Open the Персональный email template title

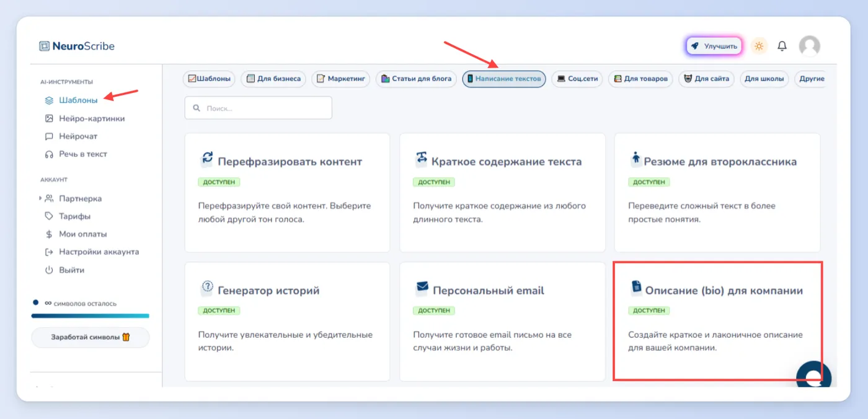[x=489, y=290]
